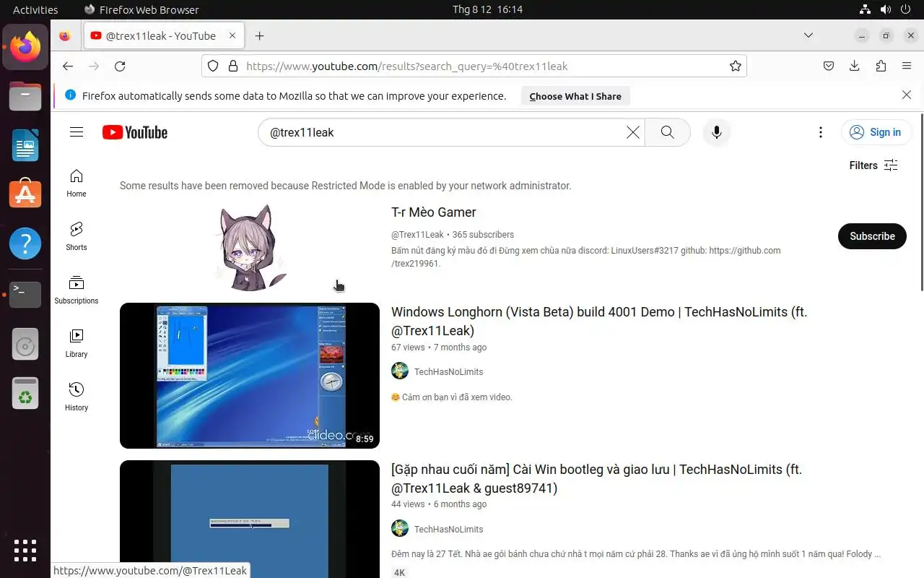Open TechHasNoLimits channel under bootleg video
This screenshot has height=578, width=924.
[448, 530]
